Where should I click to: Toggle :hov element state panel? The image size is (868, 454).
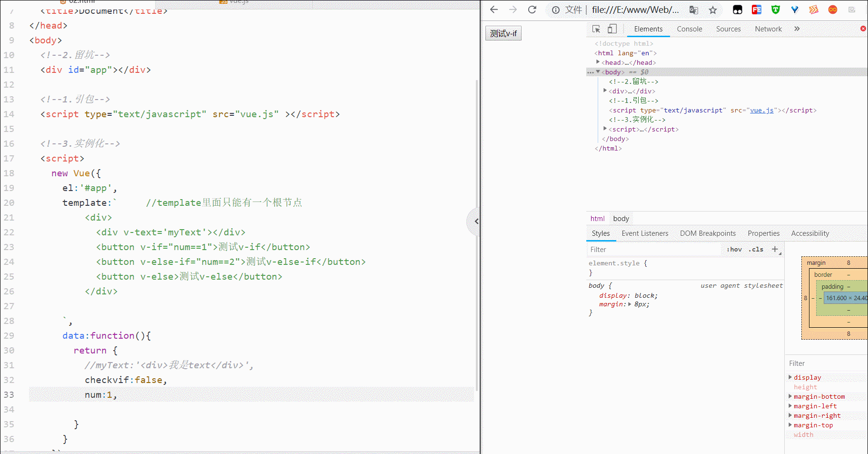point(734,249)
